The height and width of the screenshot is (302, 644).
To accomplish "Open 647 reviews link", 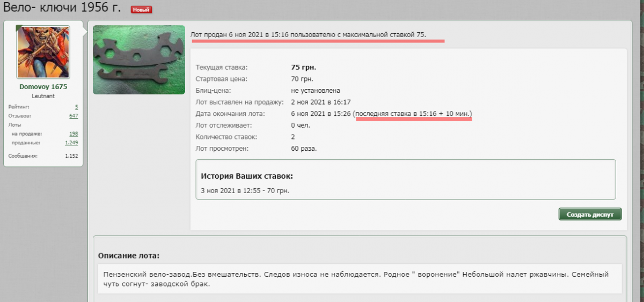I will 74,116.
